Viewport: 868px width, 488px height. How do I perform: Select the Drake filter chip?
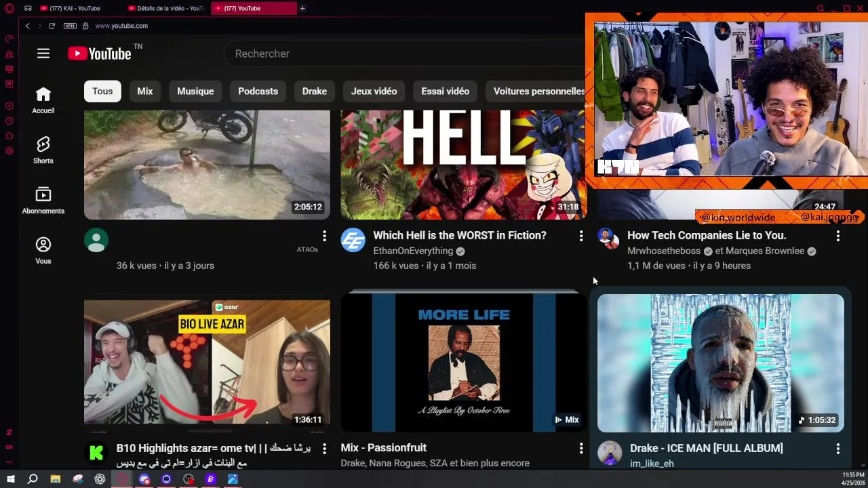314,91
